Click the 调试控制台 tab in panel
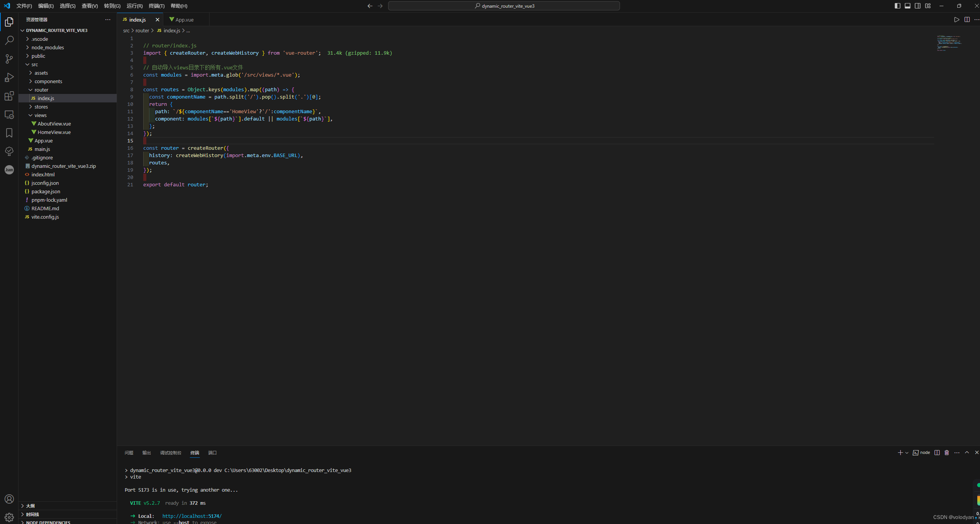This screenshot has height=524, width=980. click(171, 452)
